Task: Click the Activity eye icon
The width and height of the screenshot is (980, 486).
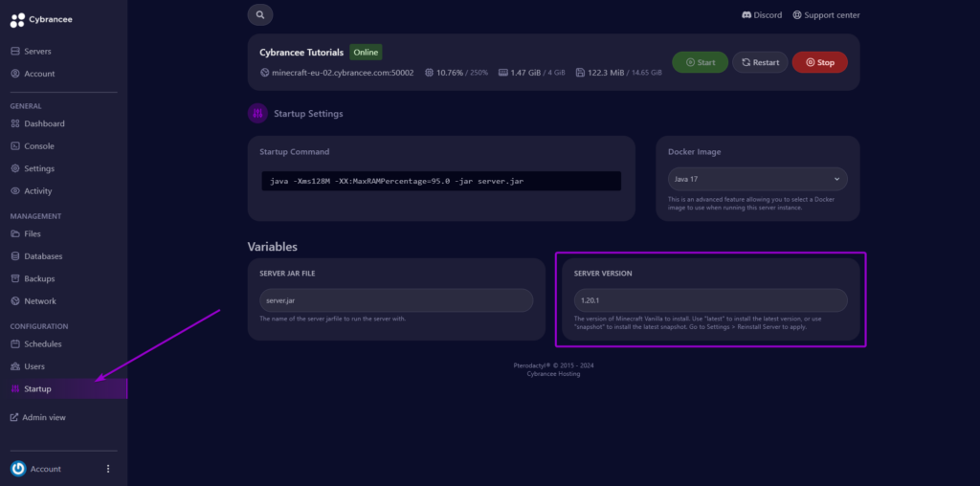Action: 15,191
